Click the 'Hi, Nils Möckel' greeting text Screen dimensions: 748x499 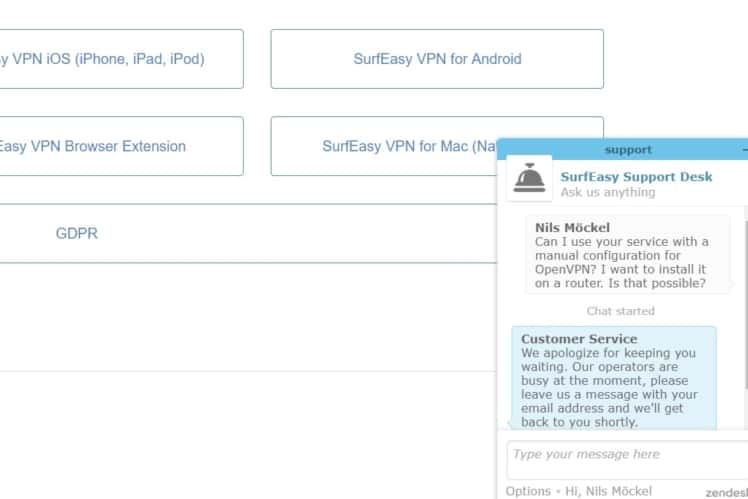coord(608,491)
